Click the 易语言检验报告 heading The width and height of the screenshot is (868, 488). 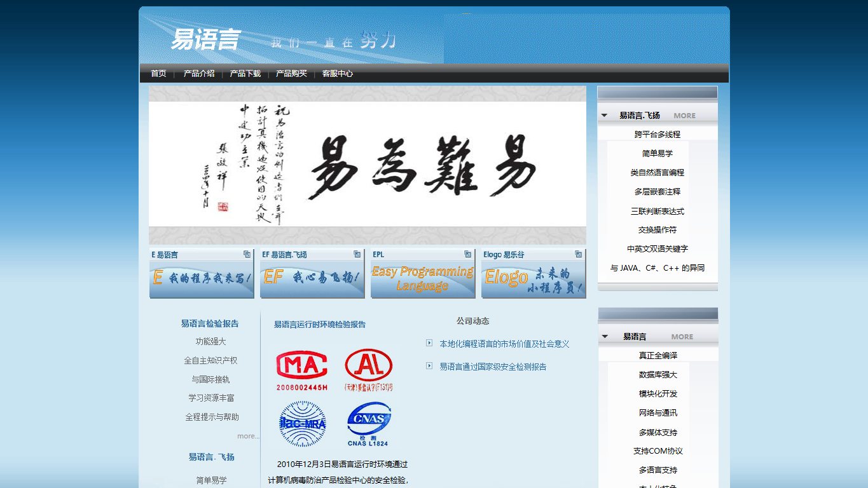pyautogui.click(x=210, y=323)
